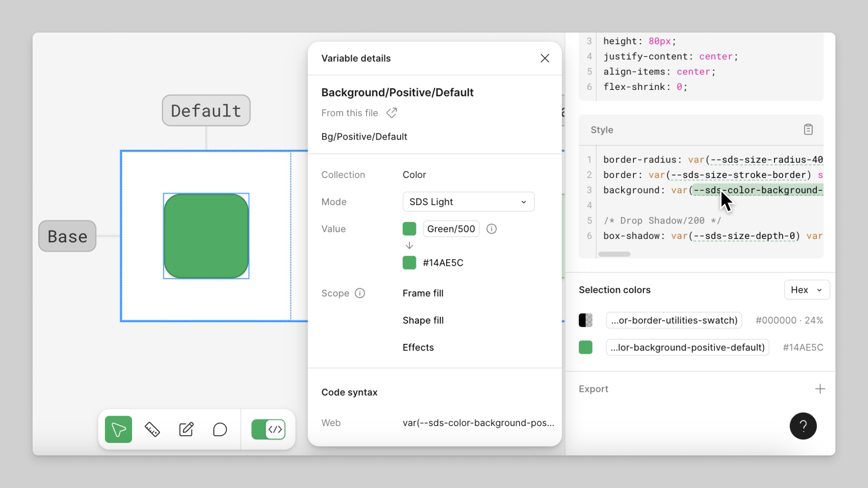Click the Scope info icon

(360, 293)
